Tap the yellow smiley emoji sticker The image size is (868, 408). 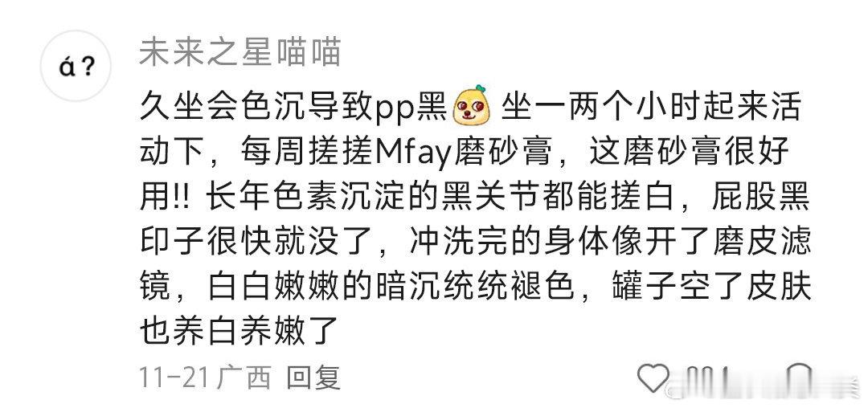point(471,104)
